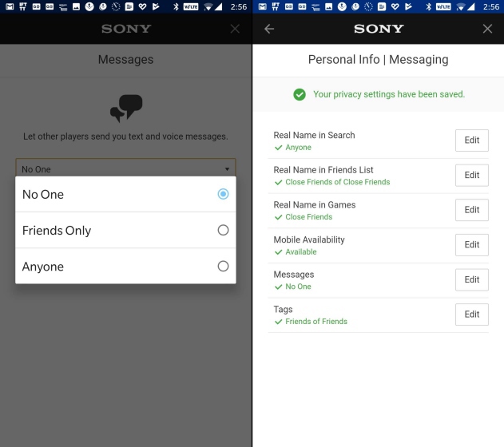504x447 pixels.
Task: Tap the SONY logo on right screen
Action: tap(379, 29)
